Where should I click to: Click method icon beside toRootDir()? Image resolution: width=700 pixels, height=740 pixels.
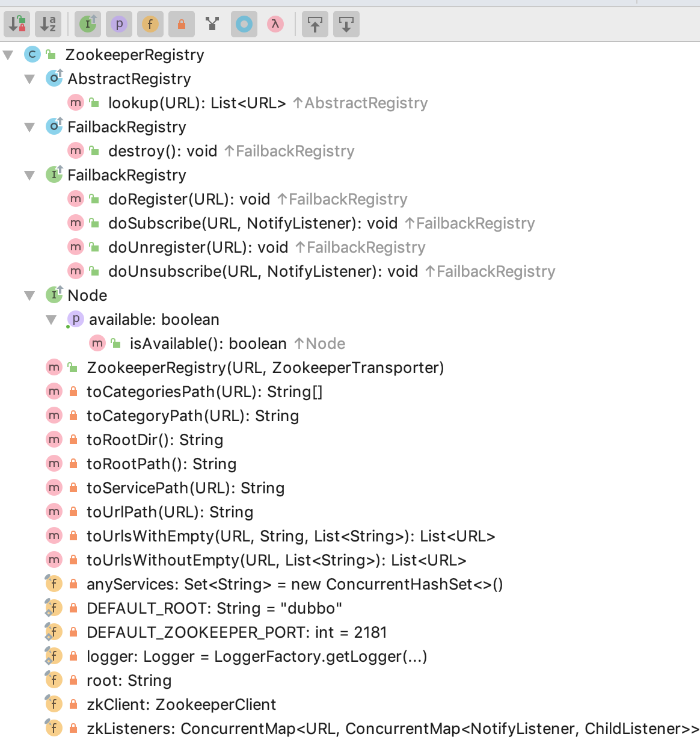tap(54, 440)
